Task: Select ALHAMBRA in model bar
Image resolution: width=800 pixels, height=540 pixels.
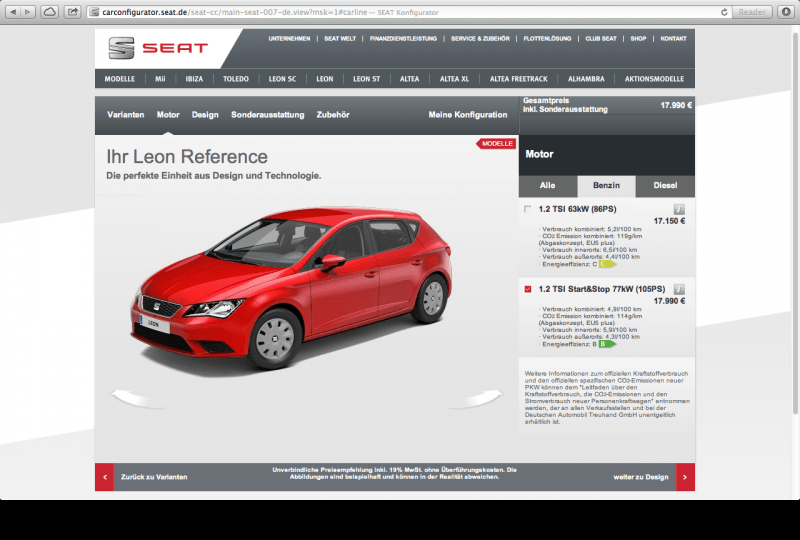Action: [586, 79]
